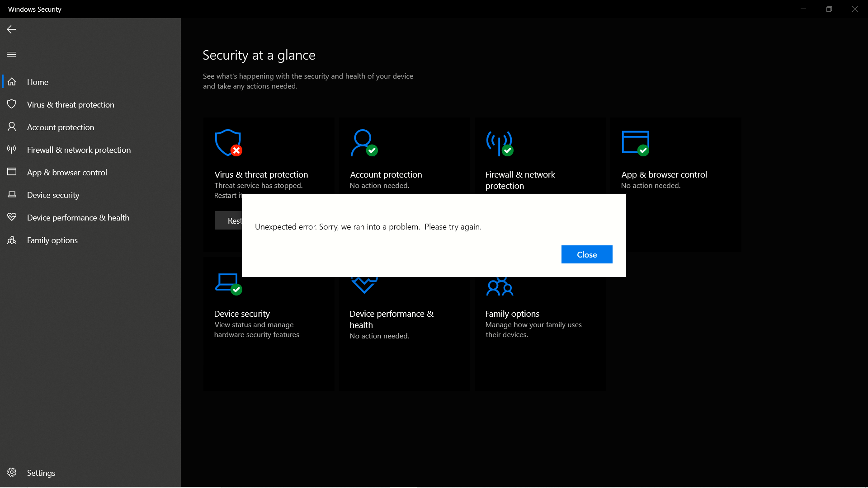Click the 'Unexpected error' message text
Screen dimensions: 868x488
pos(368,226)
